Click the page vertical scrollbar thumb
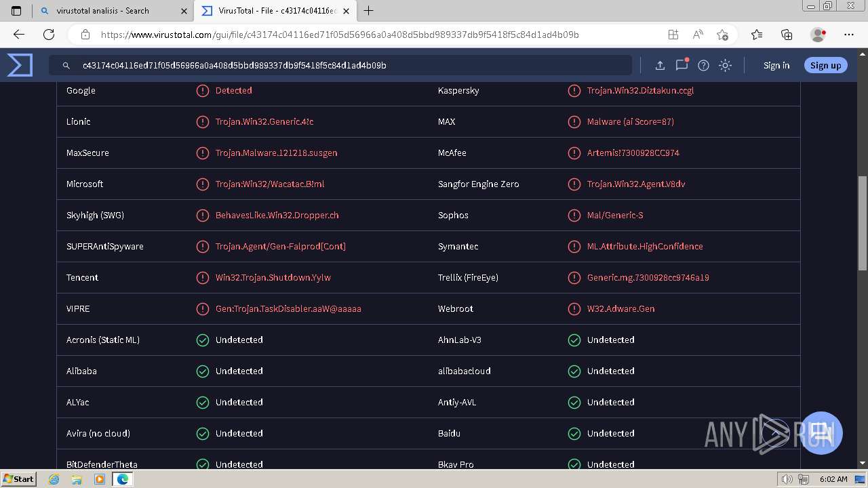 (x=863, y=224)
